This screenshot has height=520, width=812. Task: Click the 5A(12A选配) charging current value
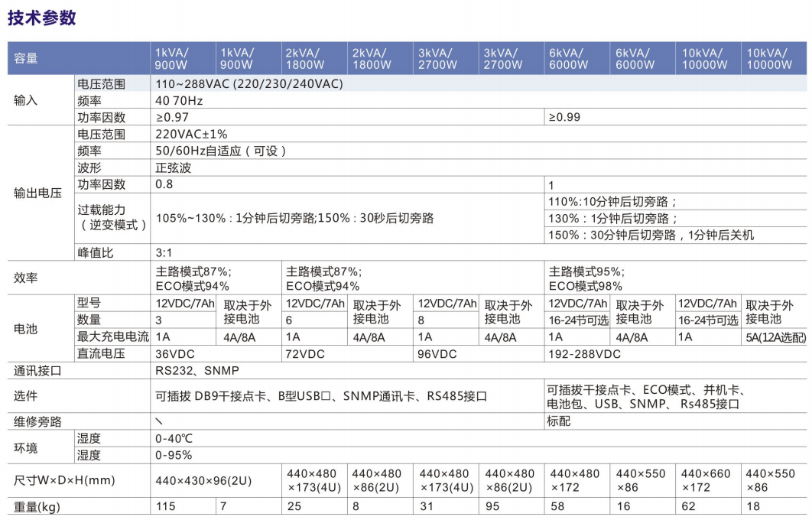tap(776, 338)
